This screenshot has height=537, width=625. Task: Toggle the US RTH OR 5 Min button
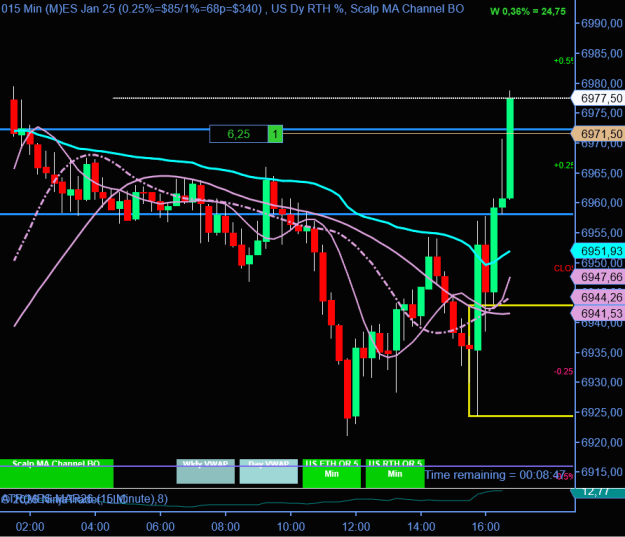(395, 474)
